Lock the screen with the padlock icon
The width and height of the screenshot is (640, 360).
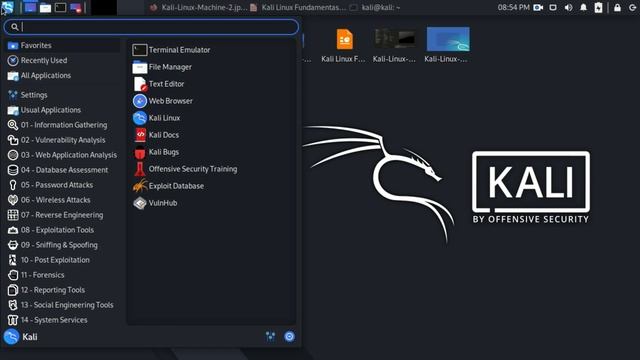pos(617,7)
